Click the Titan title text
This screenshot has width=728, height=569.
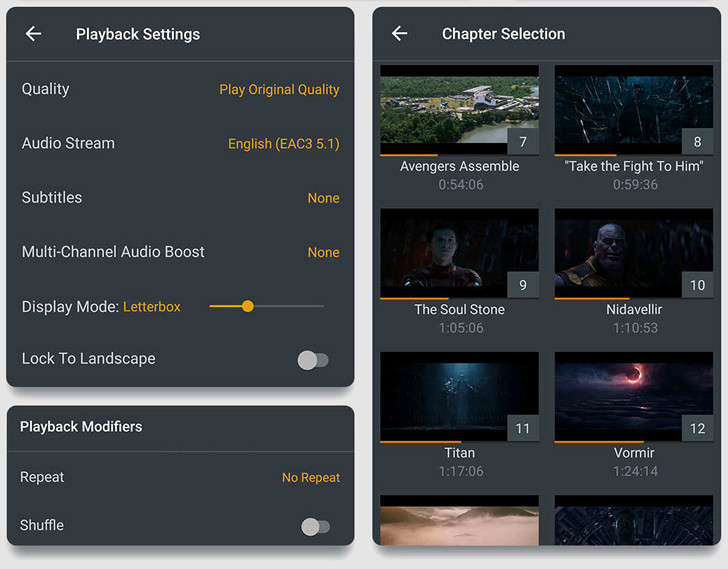point(460,453)
